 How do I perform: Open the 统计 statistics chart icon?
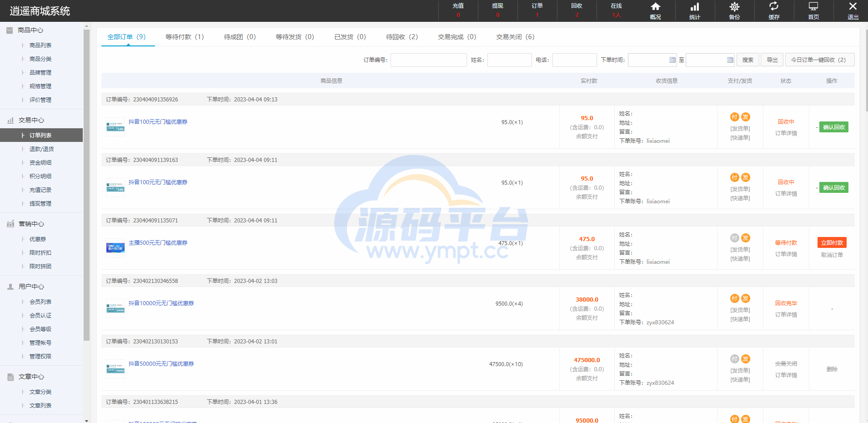click(695, 7)
